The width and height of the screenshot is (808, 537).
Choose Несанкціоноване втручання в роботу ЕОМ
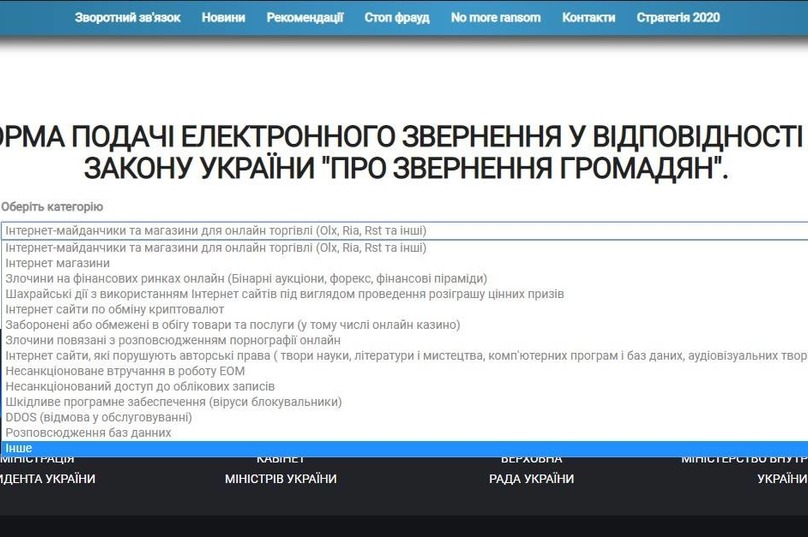pyautogui.click(x=125, y=371)
